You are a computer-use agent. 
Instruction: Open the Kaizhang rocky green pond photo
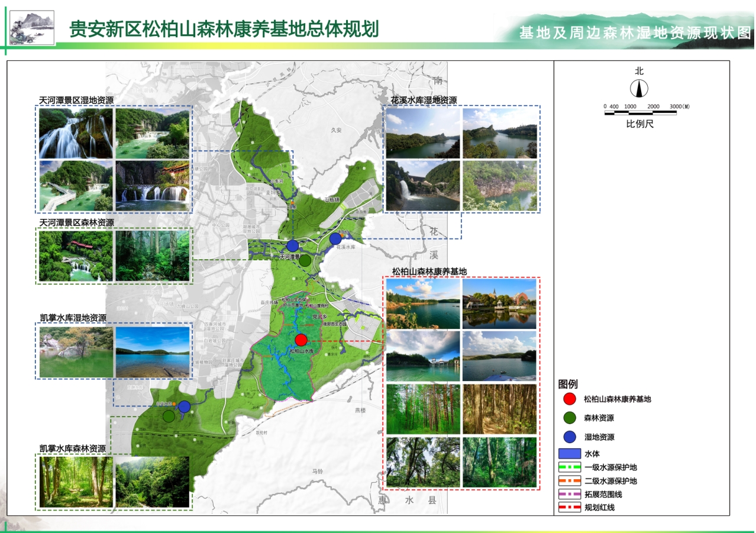click(76, 352)
